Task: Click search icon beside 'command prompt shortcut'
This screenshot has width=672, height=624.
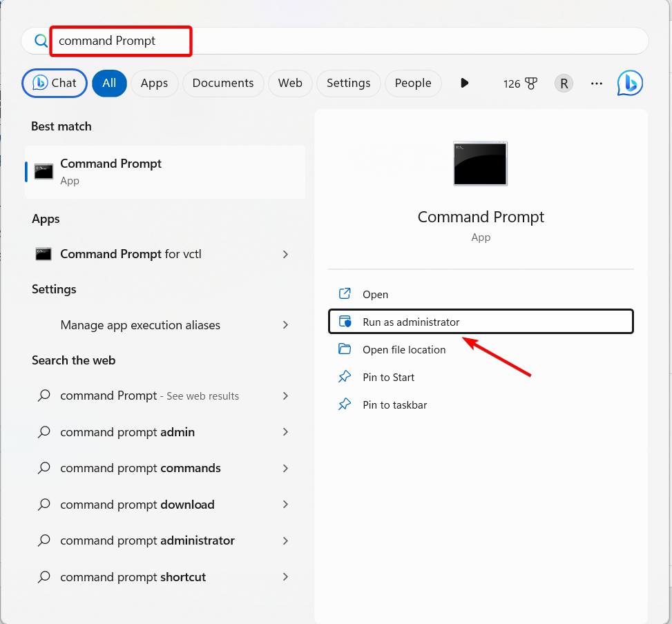Action: (x=44, y=577)
